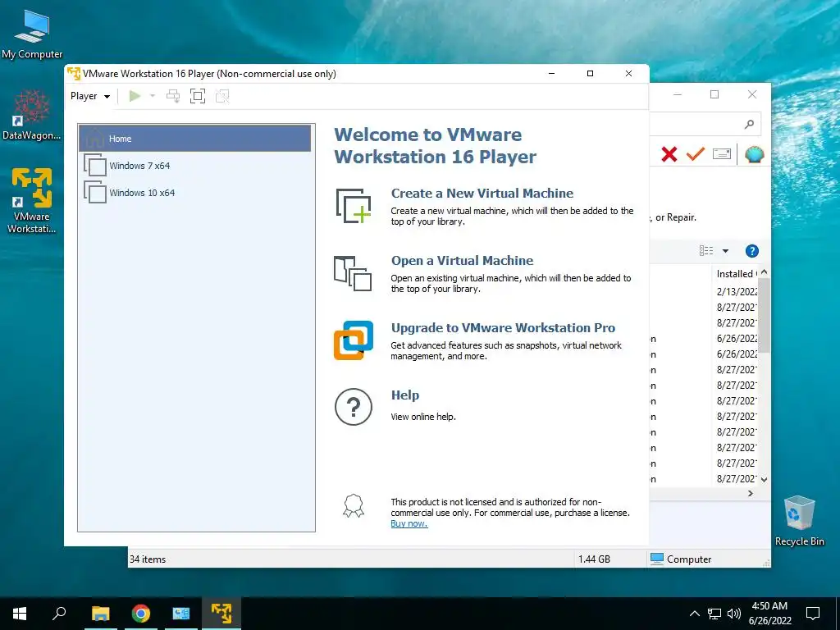
Task: Click the 2/13/2022 install date cell
Action: [x=737, y=291]
